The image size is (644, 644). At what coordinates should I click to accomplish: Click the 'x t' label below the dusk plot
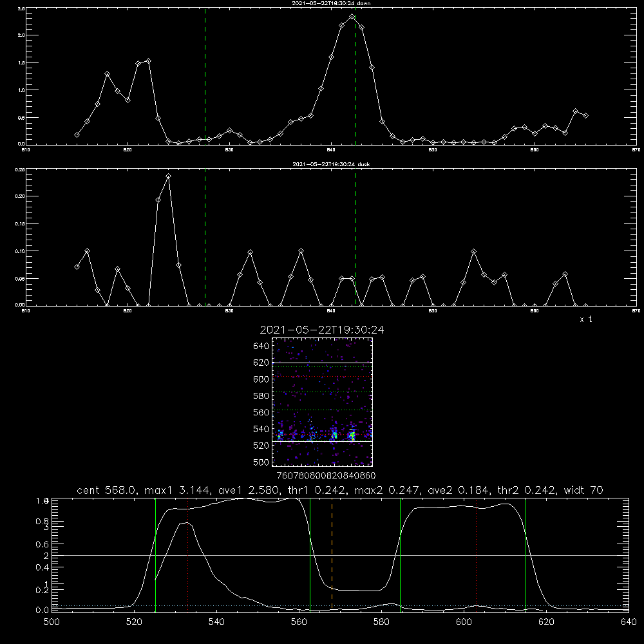tap(585, 319)
